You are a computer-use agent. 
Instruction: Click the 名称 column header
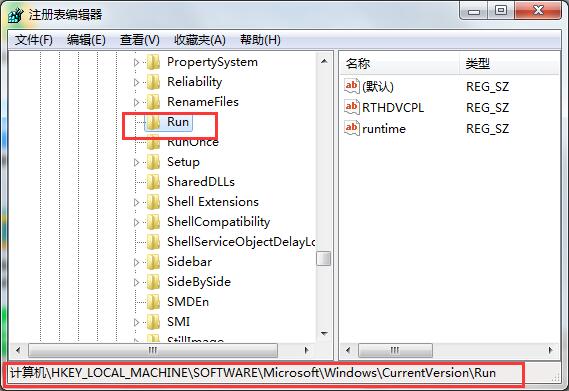[x=399, y=64]
